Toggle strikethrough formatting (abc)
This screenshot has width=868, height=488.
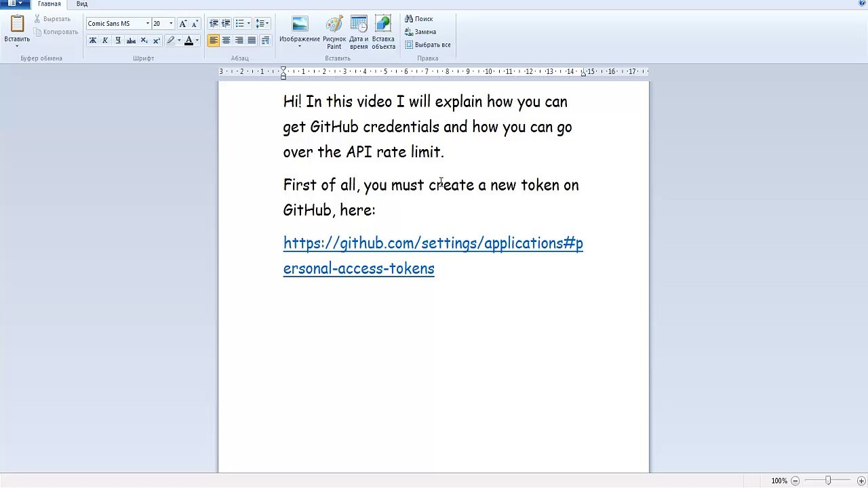[131, 41]
